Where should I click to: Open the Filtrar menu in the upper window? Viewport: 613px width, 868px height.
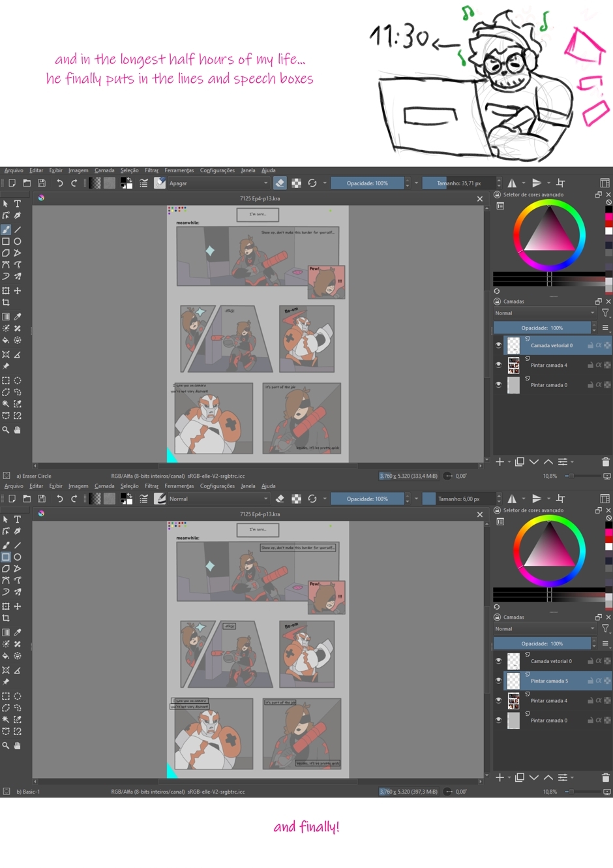coord(151,170)
